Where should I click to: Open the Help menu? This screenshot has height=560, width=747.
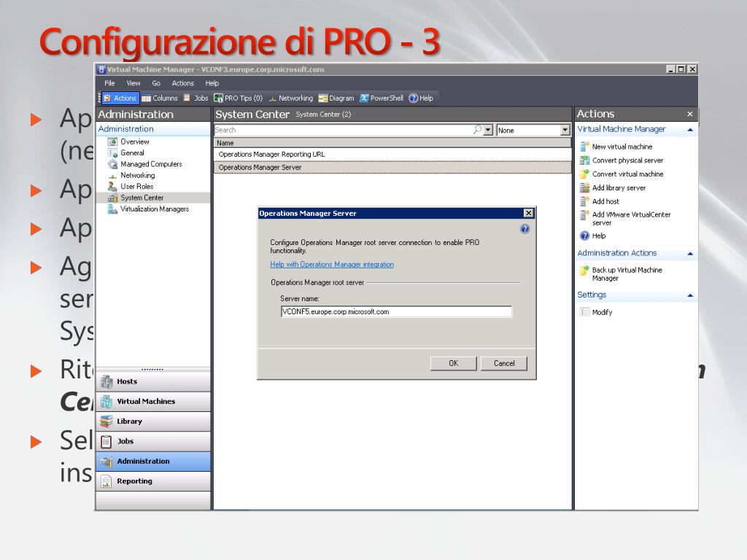click(212, 83)
